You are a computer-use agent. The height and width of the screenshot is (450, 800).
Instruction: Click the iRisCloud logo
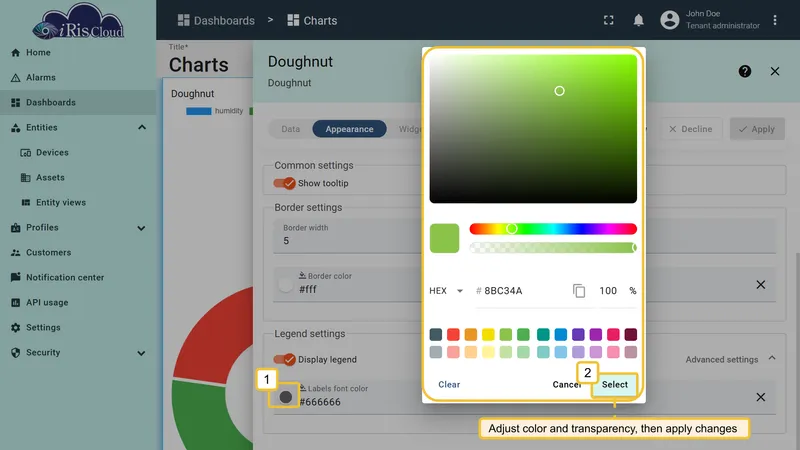click(78, 21)
